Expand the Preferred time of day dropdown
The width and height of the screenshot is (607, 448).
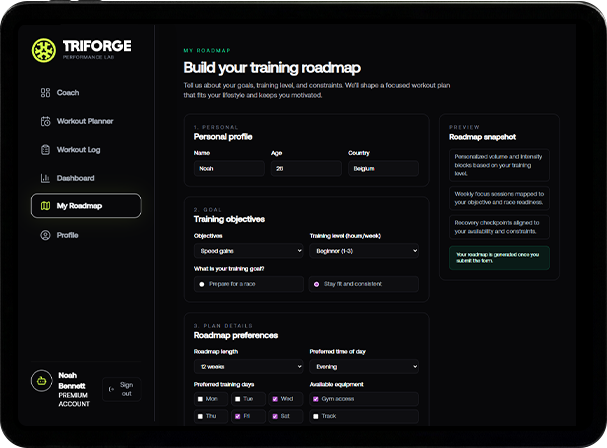click(x=364, y=366)
